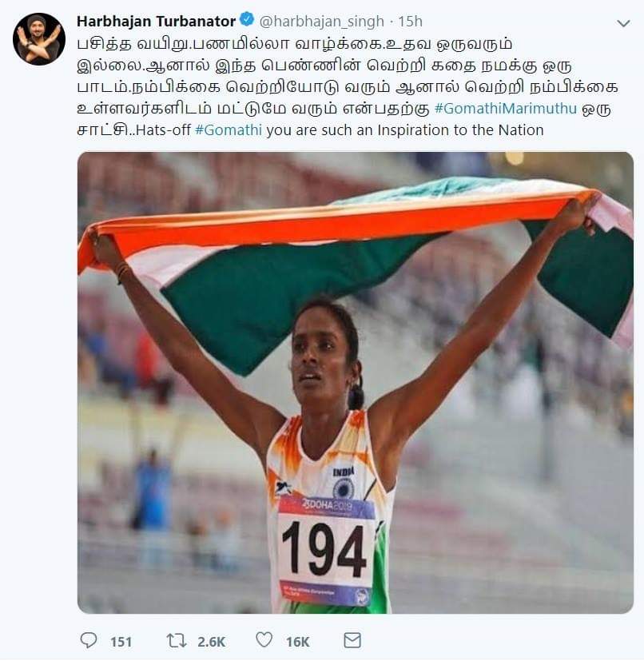Open the 15h timestamp link

tap(411, 21)
